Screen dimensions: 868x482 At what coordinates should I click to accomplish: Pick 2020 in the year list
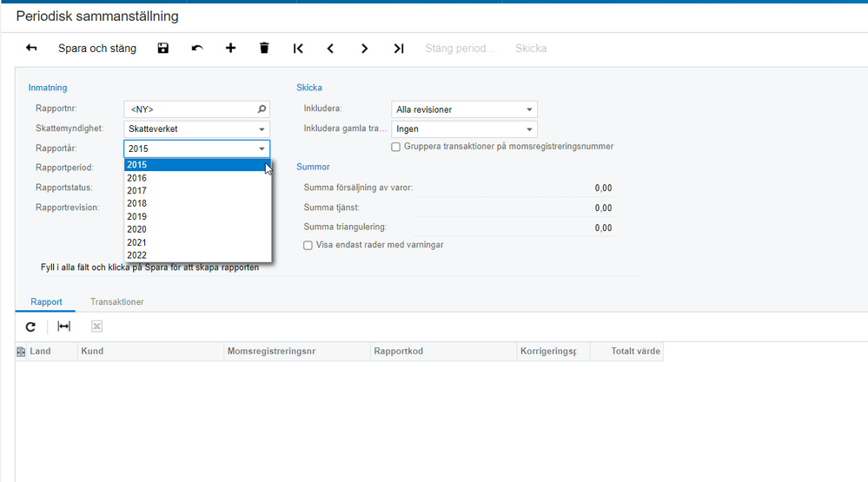pyautogui.click(x=197, y=229)
